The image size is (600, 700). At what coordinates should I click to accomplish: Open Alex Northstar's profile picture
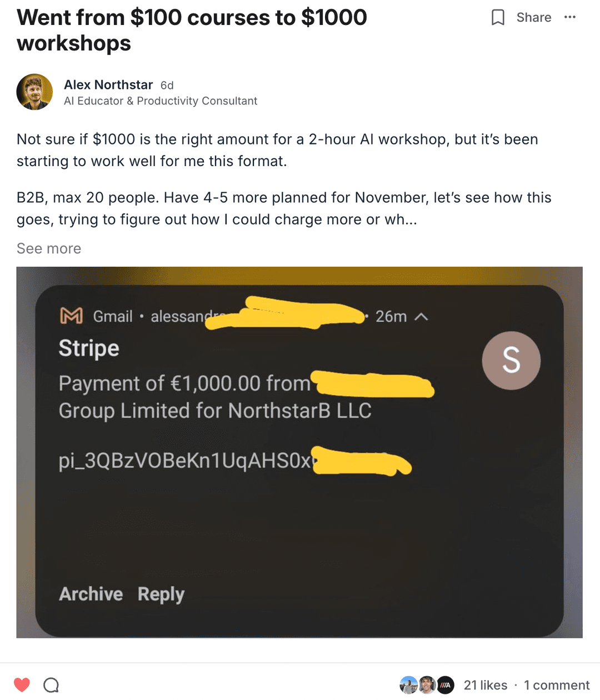pyautogui.click(x=34, y=92)
